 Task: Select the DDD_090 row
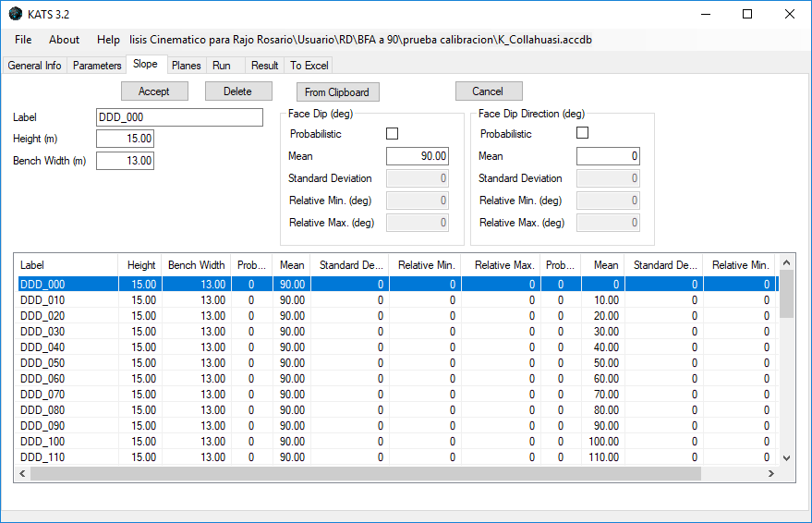pyautogui.click(x=398, y=426)
